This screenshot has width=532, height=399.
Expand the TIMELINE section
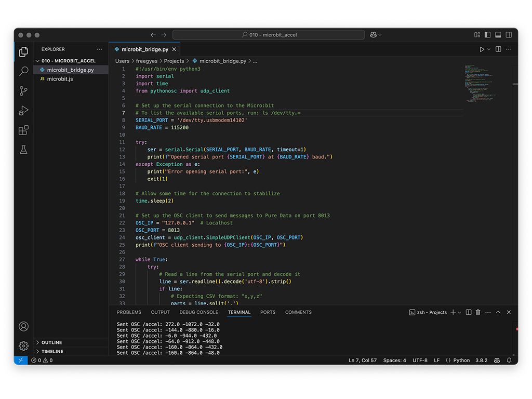point(52,351)
